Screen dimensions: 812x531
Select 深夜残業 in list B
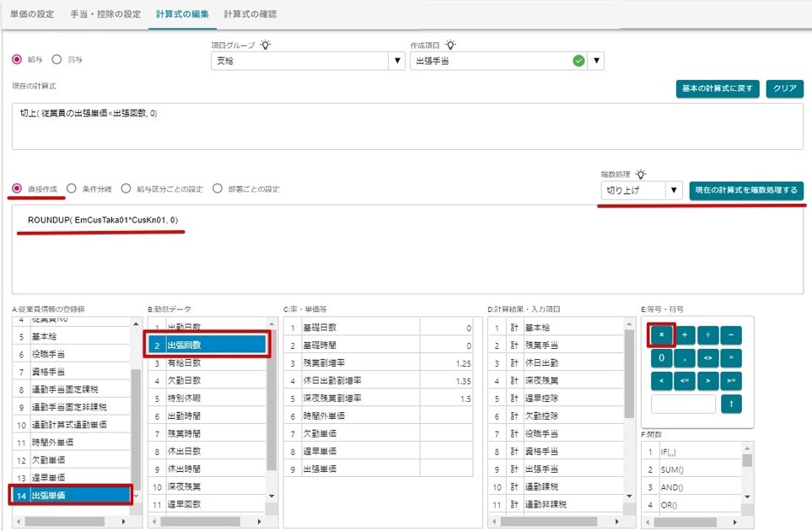[x=207, y=486]
